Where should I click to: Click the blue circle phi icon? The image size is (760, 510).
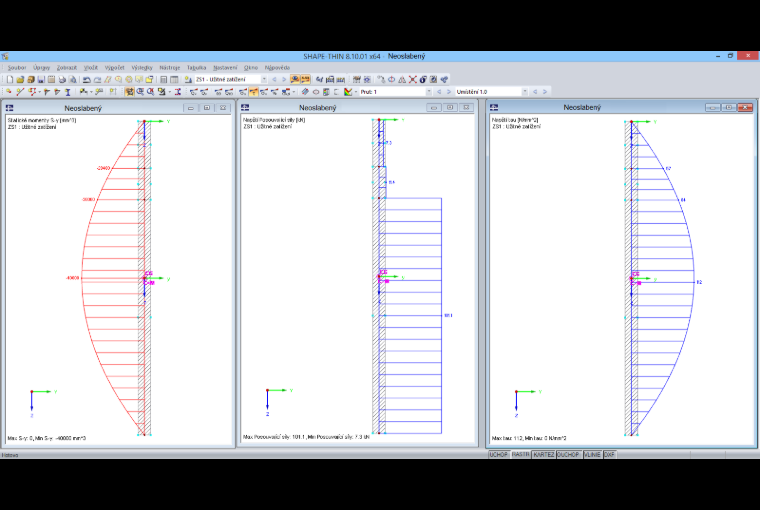(391, 79)
